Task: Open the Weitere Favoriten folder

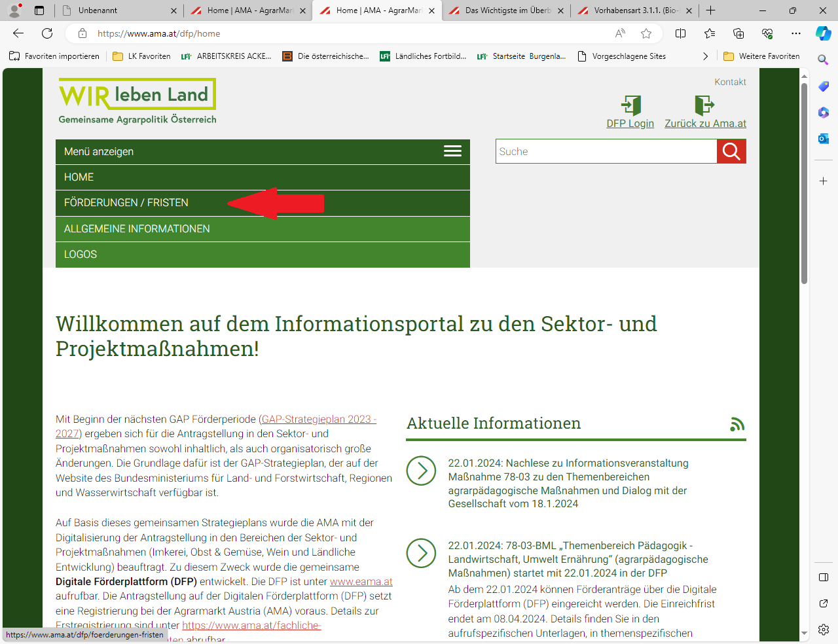Action: 761,56
